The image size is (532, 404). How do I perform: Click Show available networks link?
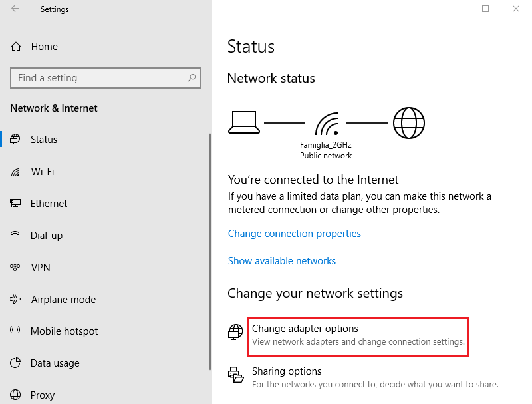(x=281, y=261)
